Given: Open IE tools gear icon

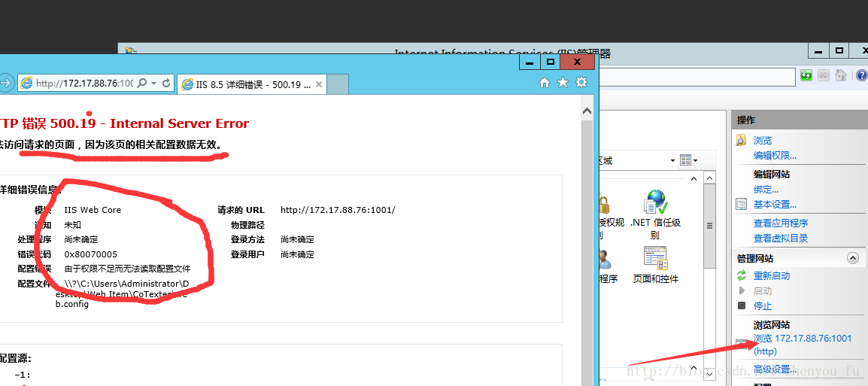Looking at the screenshot, I should 581,83.
